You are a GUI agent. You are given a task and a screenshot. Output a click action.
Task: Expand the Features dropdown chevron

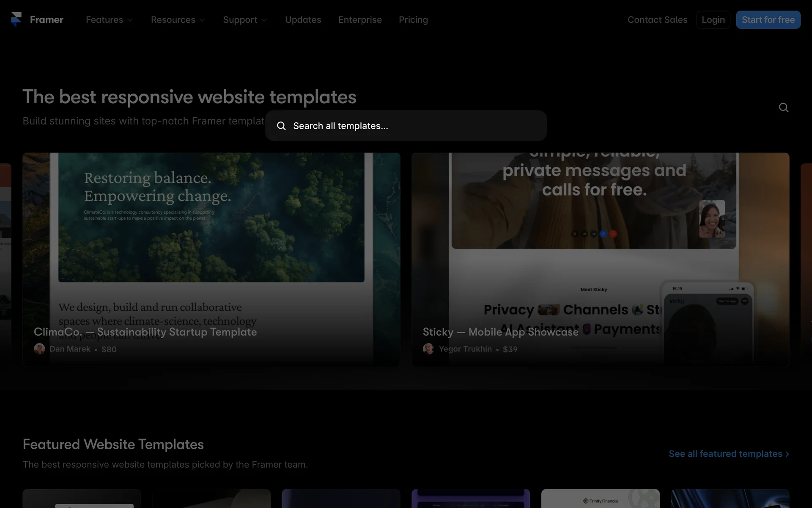[130, 20]
